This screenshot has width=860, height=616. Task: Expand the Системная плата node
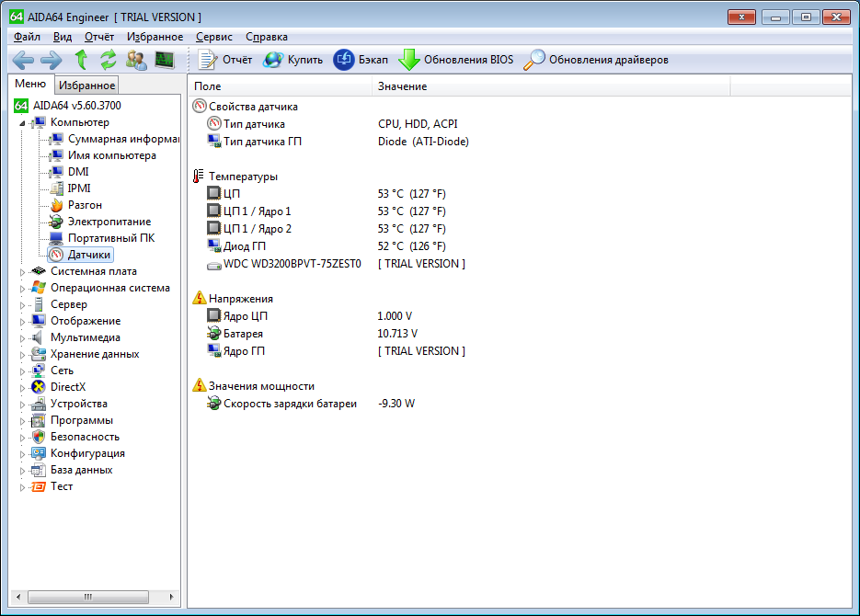[x=22, y=272]
